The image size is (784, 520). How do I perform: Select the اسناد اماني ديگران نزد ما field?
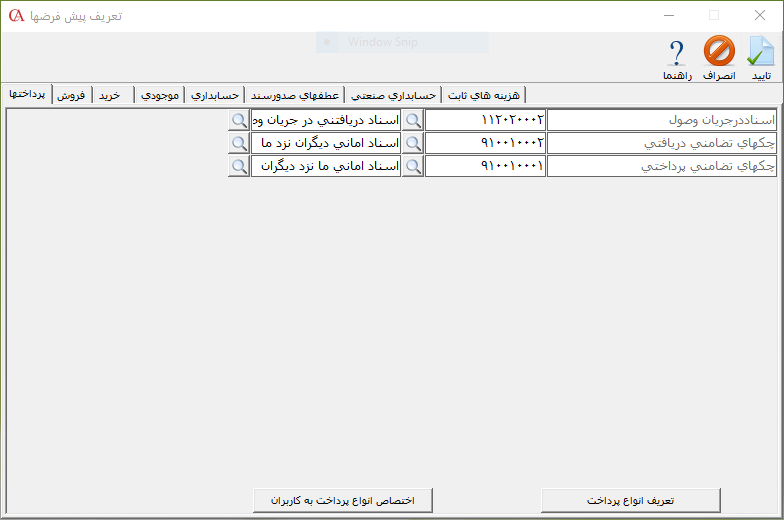[x=325, y=143]
